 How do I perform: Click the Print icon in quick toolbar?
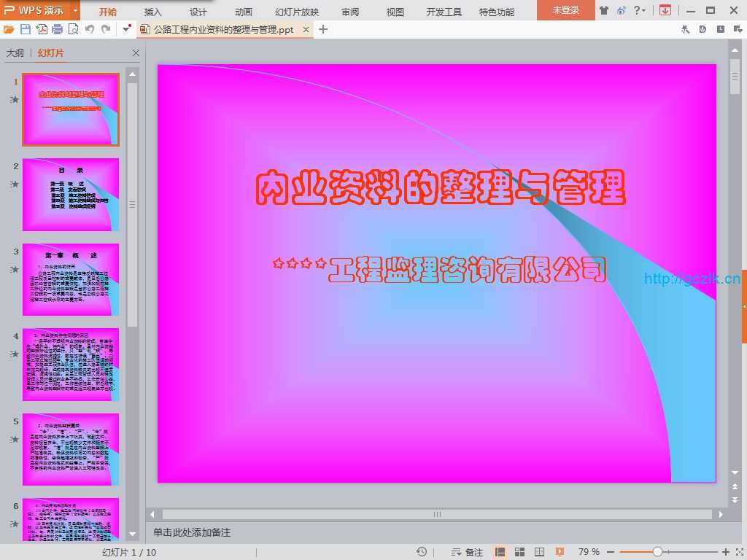click(58, 29)
